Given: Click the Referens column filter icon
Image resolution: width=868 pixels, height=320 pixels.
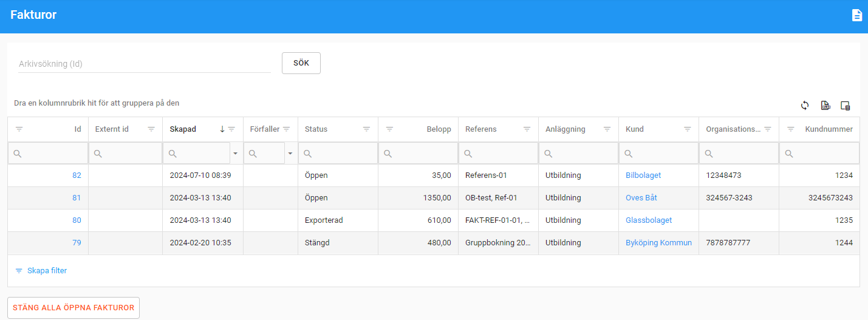Looking at the screenshot, I should tap(527, 129).
